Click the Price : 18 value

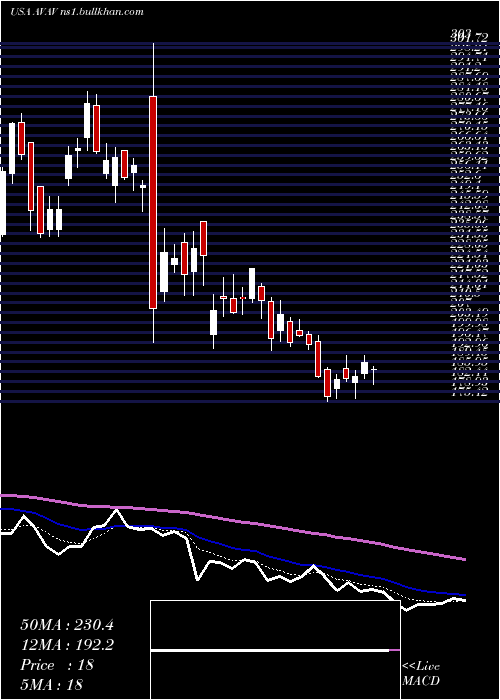57,665
